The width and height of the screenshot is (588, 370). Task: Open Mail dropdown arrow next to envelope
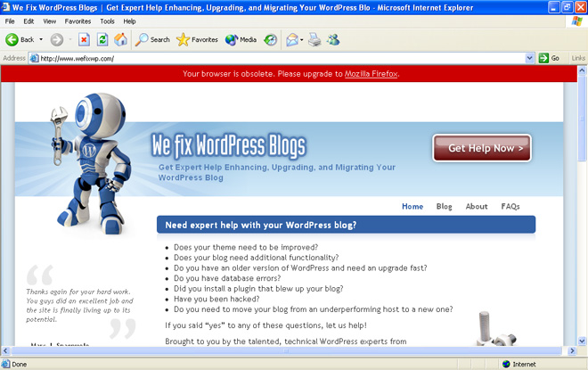coord(301,39)
